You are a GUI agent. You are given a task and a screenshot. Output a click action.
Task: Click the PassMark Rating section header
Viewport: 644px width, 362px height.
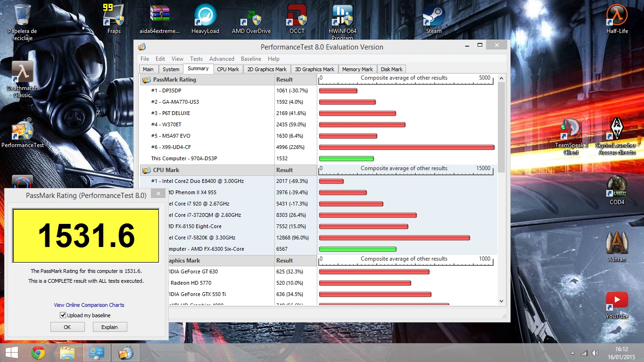207,80
